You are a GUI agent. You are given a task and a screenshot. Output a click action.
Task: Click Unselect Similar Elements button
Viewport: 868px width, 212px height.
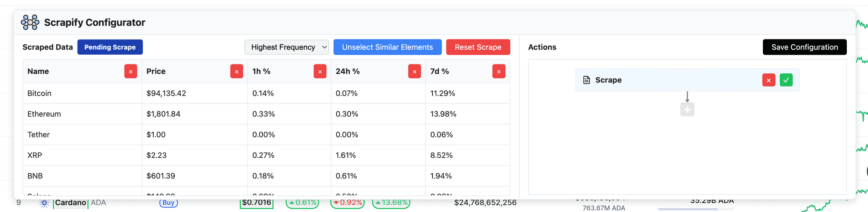[387, 47]
